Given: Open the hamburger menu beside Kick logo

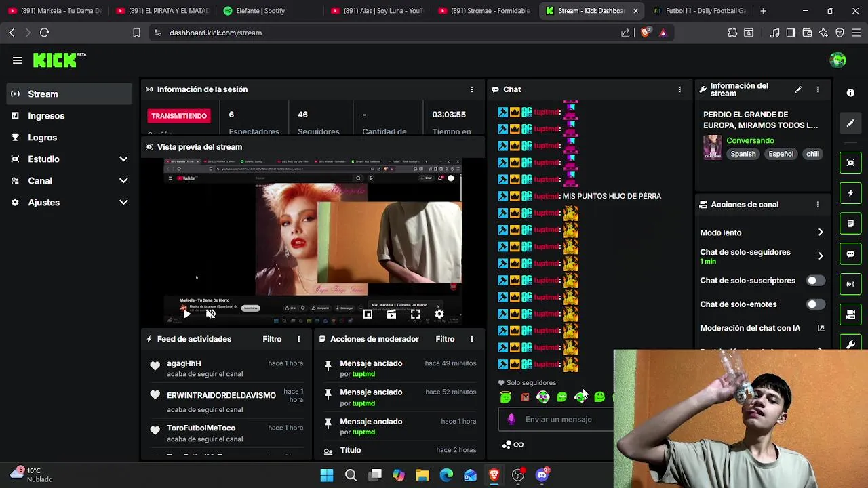Looking at the screenshot, I should pyautogui.click(x=17, y=60).
